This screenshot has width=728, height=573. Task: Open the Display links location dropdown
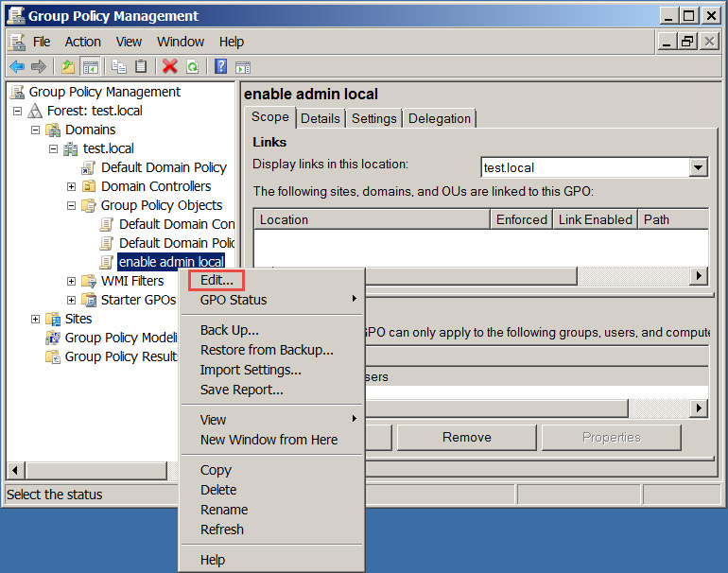(x=699, y=167)
